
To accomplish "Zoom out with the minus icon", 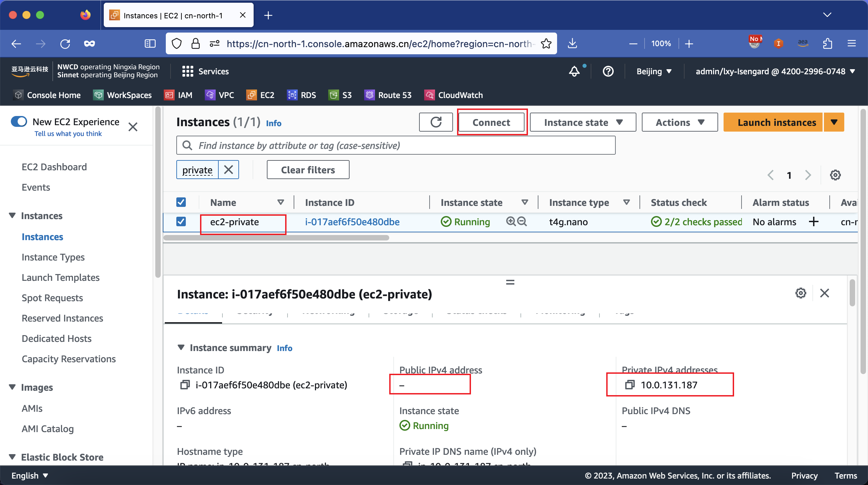I will (x=633, y=44).
